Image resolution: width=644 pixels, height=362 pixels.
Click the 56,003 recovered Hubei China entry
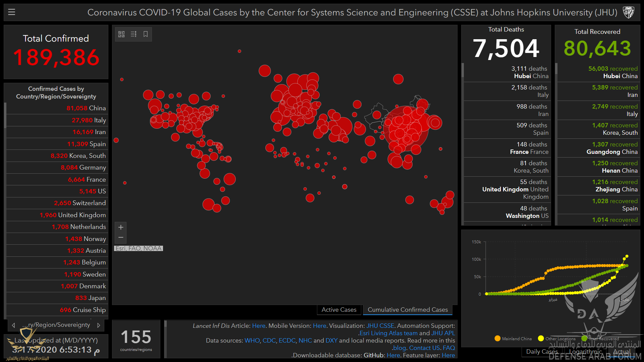tap(598, 72)
